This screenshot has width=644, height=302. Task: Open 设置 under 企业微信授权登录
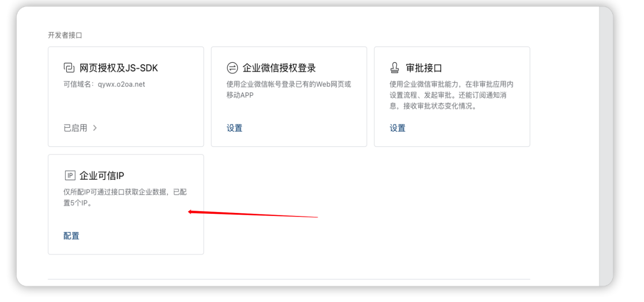(x=234, y=128)
